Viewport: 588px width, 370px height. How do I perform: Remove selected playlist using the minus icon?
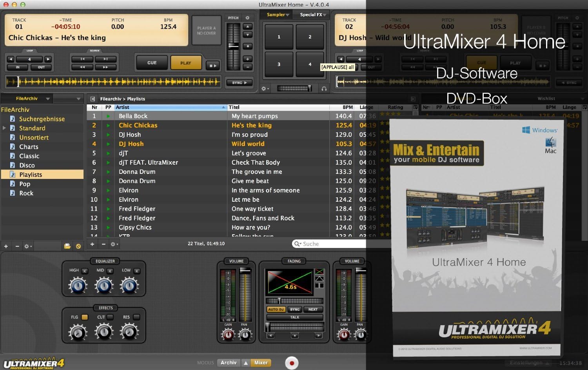[17, 246]
